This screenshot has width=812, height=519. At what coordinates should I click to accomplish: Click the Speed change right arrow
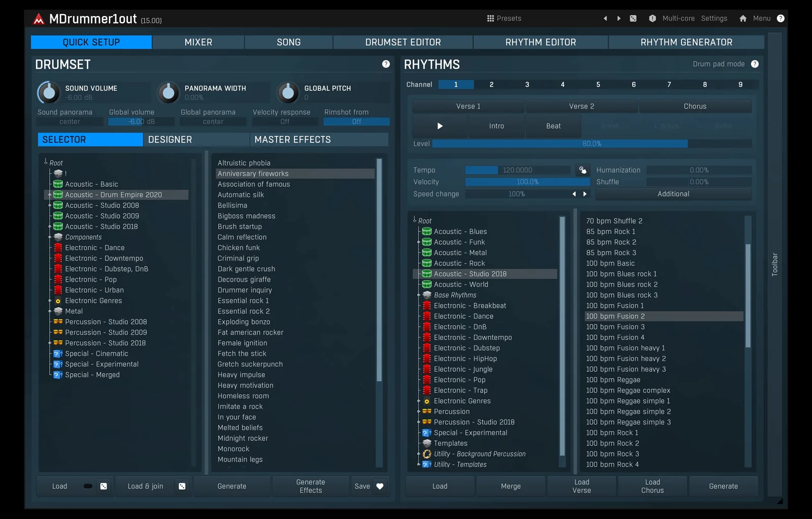585,194
